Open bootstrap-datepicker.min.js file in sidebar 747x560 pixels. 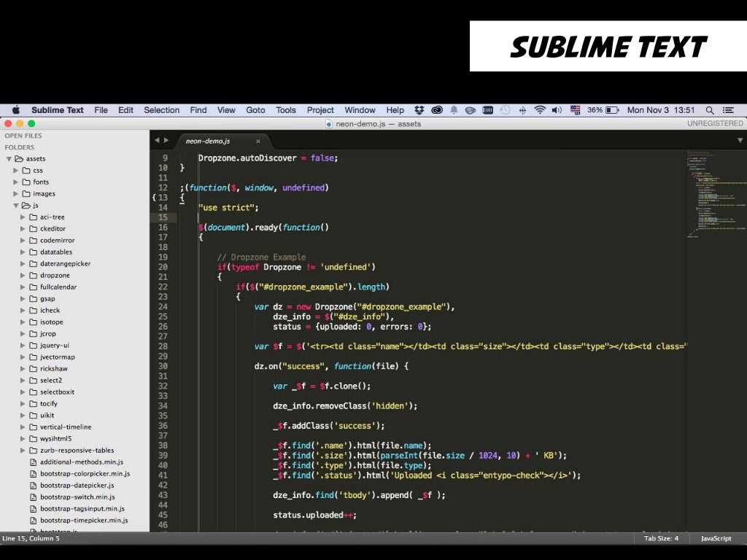(x=77, y=486)
